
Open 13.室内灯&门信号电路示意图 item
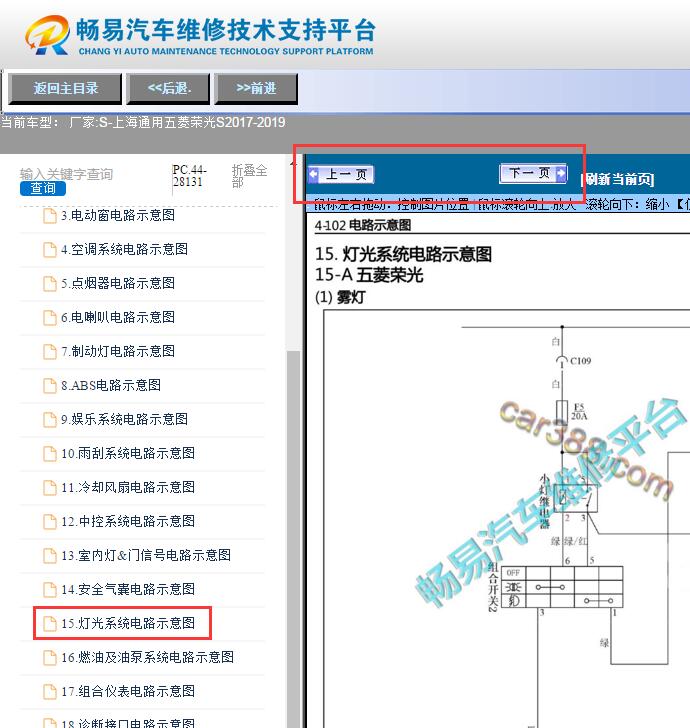pyautogui.click(x=146, y=555)
